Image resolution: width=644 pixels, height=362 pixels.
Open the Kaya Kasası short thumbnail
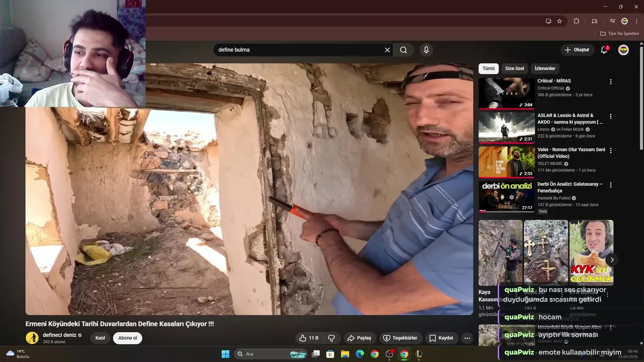click(x=501, y=252)
